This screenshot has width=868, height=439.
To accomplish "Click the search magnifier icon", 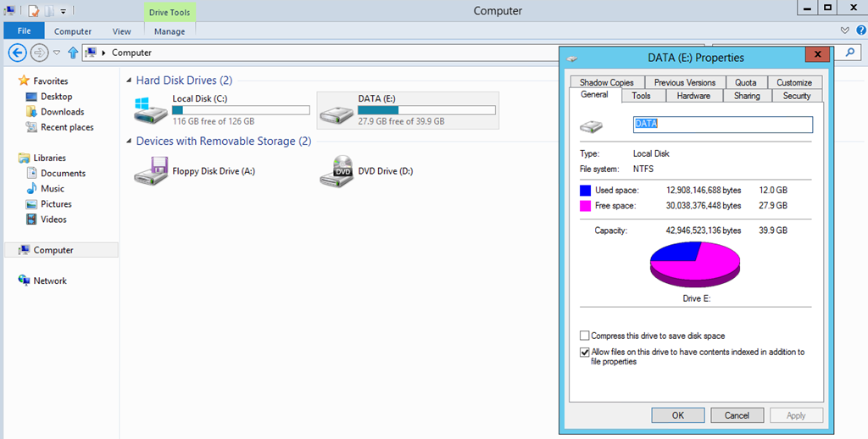I will click(x=849, y=53).
